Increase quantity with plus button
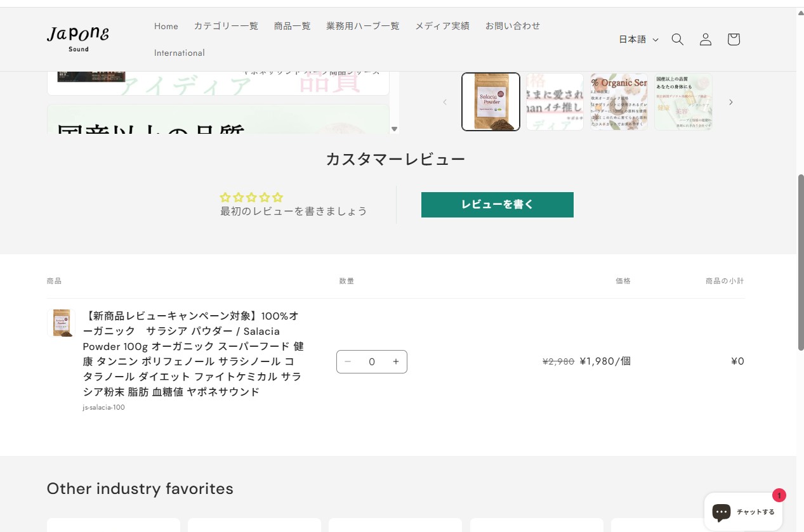804x532 pixels. click(396, 361)
